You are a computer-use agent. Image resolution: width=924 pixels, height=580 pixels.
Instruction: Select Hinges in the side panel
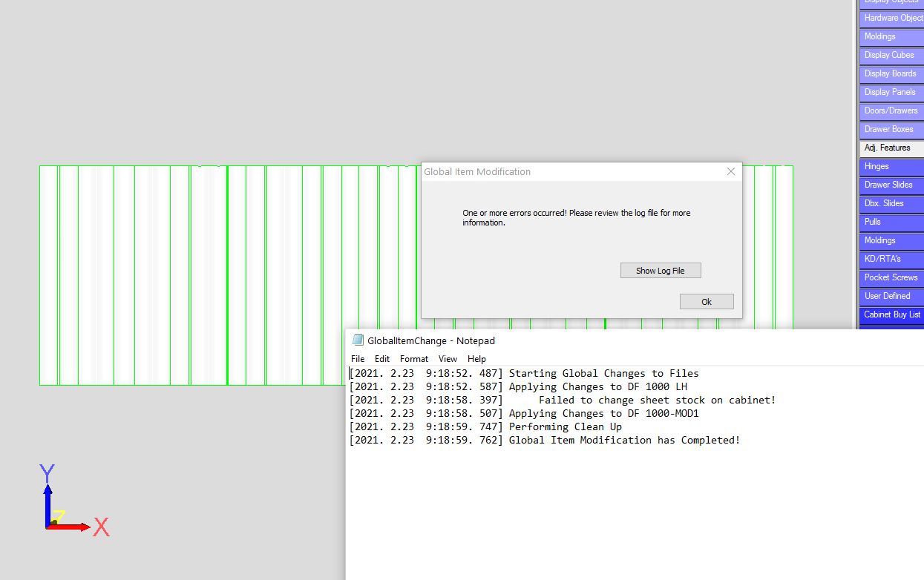click(892, 166)
